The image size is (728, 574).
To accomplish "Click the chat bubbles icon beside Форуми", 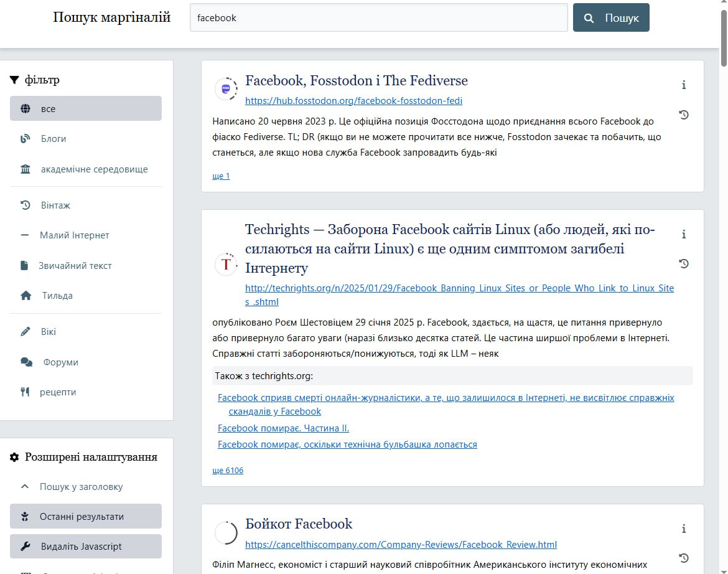I will (27, 362).
